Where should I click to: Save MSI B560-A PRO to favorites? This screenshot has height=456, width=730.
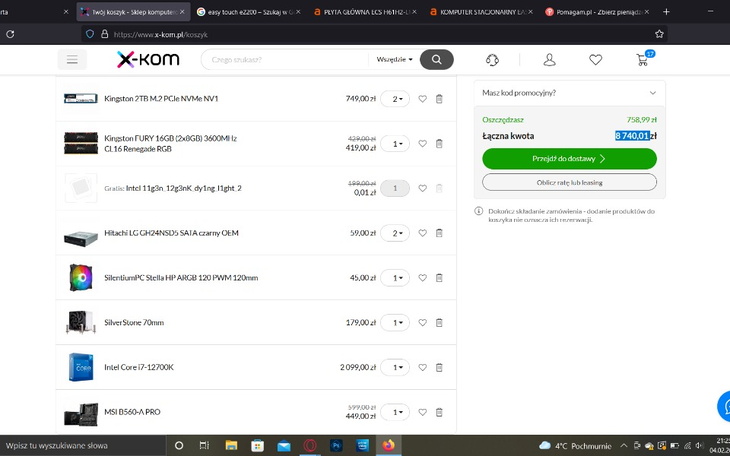coord(423,412)
